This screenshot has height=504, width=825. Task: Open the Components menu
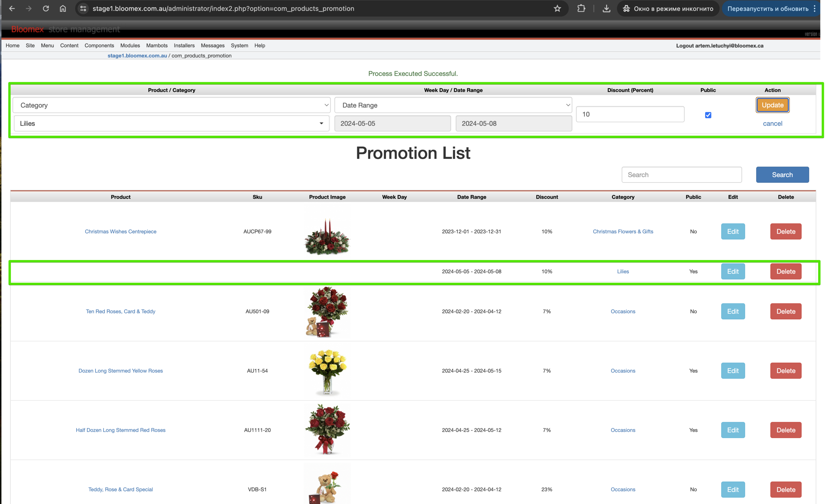99,45
